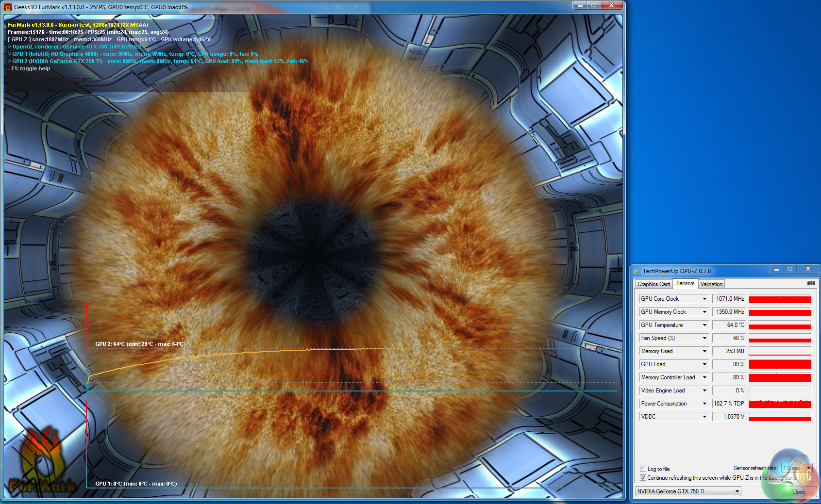821x504 pixels.
Task: Click the Memory Controller Load history graph
Action: [780, 377]
